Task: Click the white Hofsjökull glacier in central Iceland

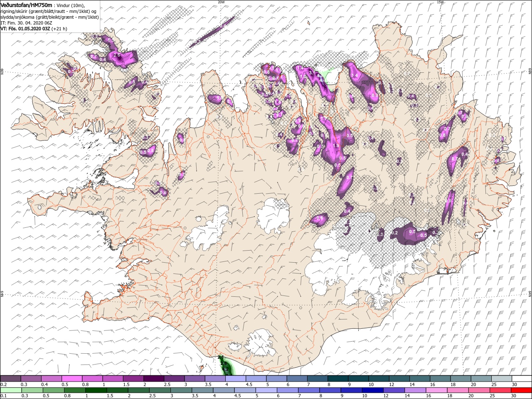Action: tap(273, 215)
